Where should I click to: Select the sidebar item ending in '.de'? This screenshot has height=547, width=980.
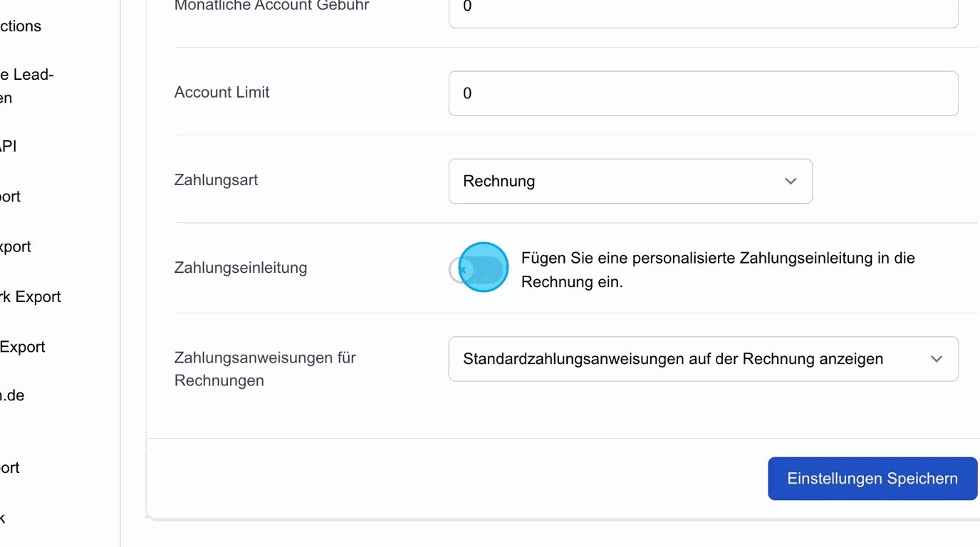[12, 395]
